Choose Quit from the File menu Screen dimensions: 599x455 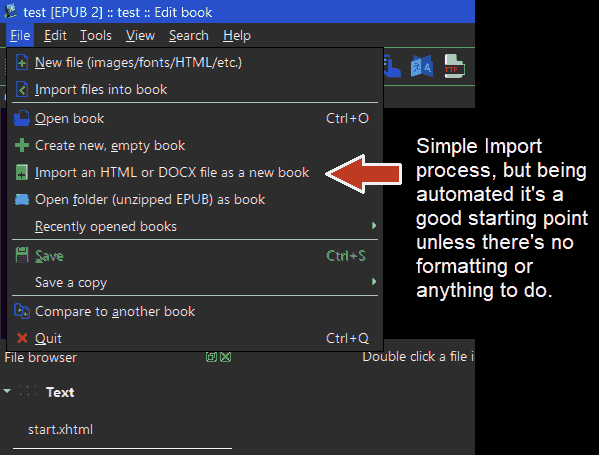tap(195, 338)
